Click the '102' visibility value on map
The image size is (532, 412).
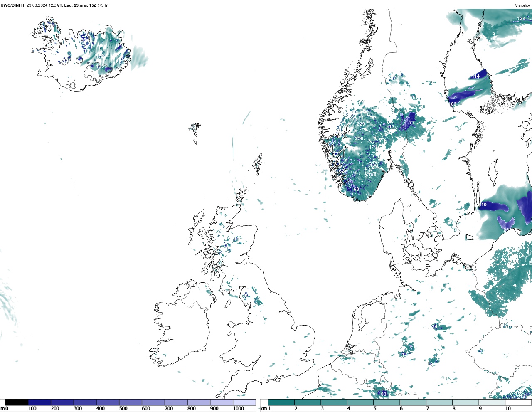tap(452, 104)
